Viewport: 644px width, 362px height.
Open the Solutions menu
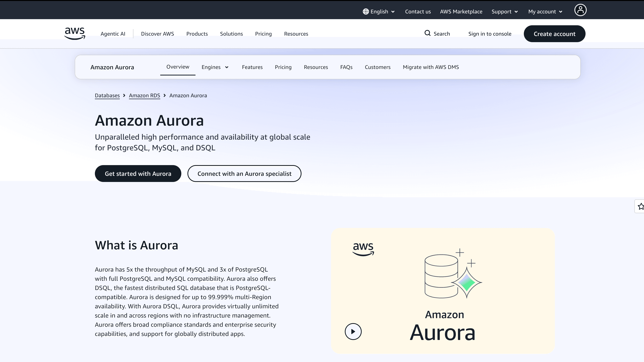231,34
